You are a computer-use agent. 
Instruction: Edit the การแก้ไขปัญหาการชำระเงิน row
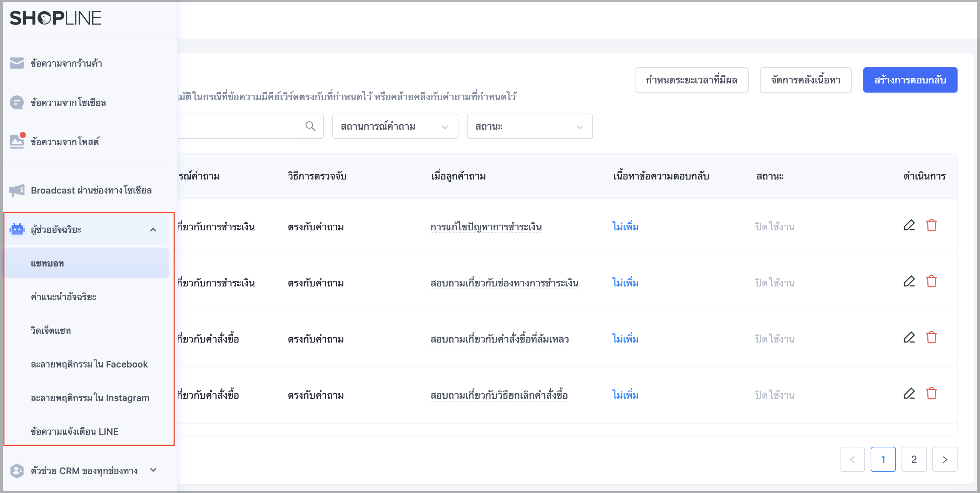909,225
